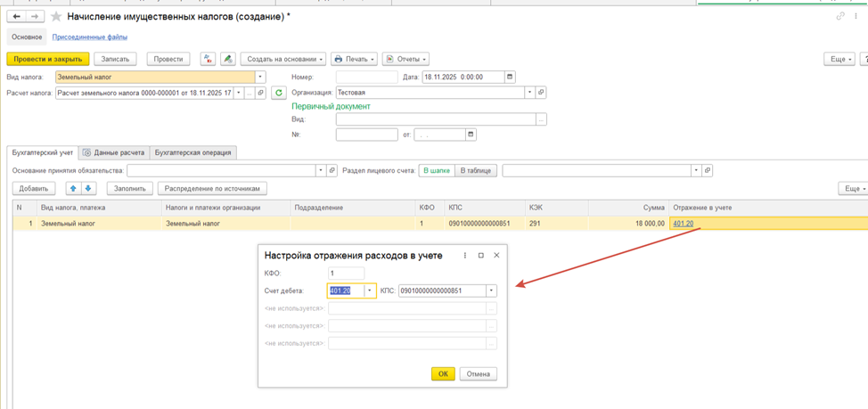Copy the document link using the chain icon

841,17
